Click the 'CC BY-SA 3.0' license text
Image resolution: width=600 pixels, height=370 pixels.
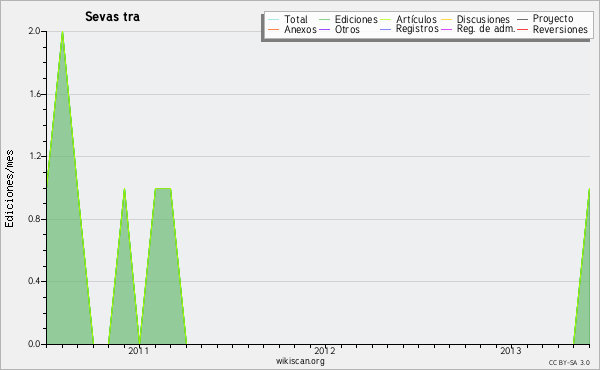569,363
